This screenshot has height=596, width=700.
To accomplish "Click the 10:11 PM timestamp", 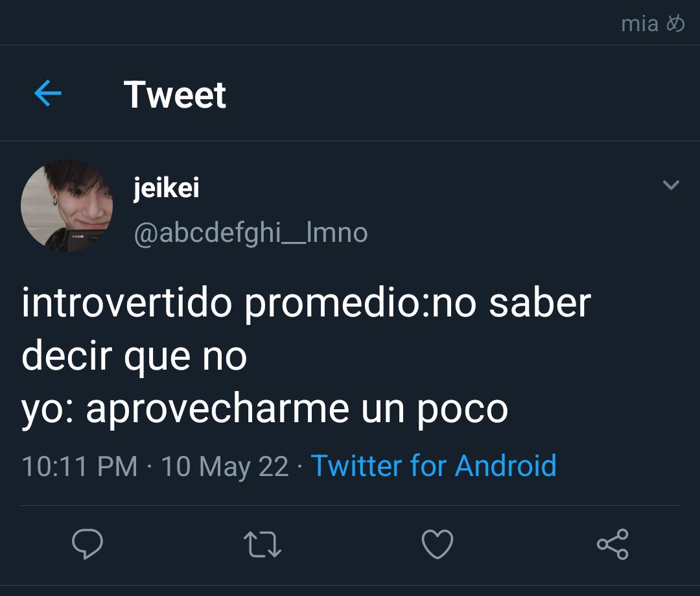I will [x=80, y=466].
